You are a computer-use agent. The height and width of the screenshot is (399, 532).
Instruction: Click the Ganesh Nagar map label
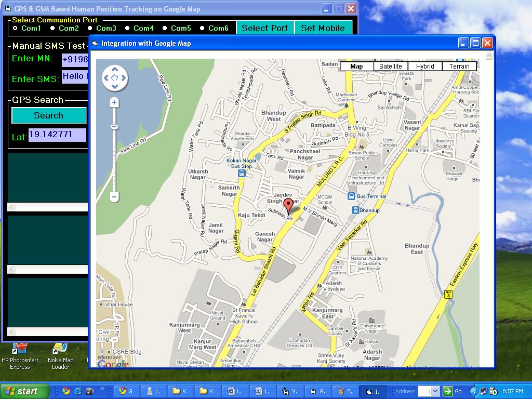(265, 236)
